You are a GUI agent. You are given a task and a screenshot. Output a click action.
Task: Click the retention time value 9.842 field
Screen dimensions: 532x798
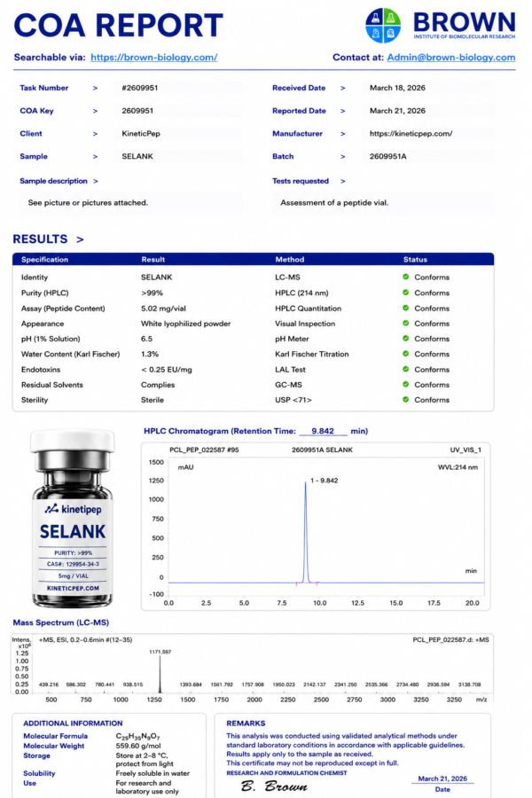[x=323, y=431]
